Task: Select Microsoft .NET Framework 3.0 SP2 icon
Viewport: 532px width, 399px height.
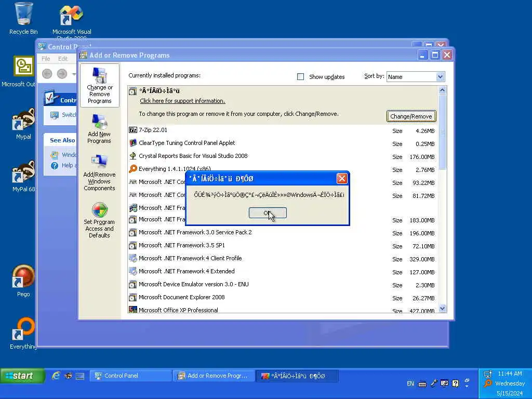Action: 133,232
